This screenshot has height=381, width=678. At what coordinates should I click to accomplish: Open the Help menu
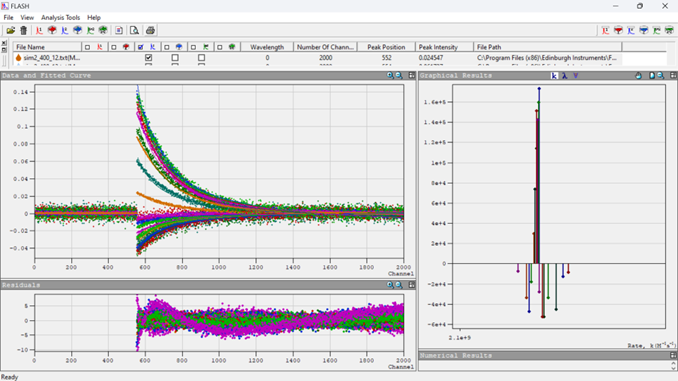coord(94,17)
